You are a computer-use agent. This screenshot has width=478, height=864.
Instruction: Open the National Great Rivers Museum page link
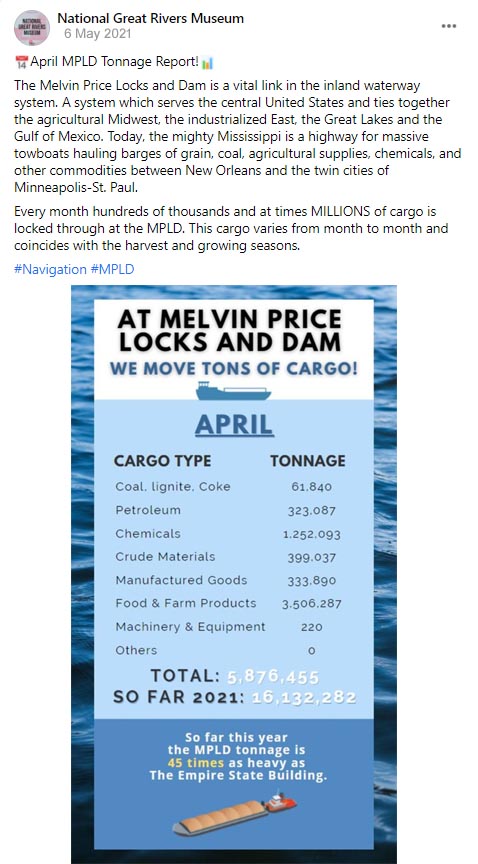coord(151,18)
